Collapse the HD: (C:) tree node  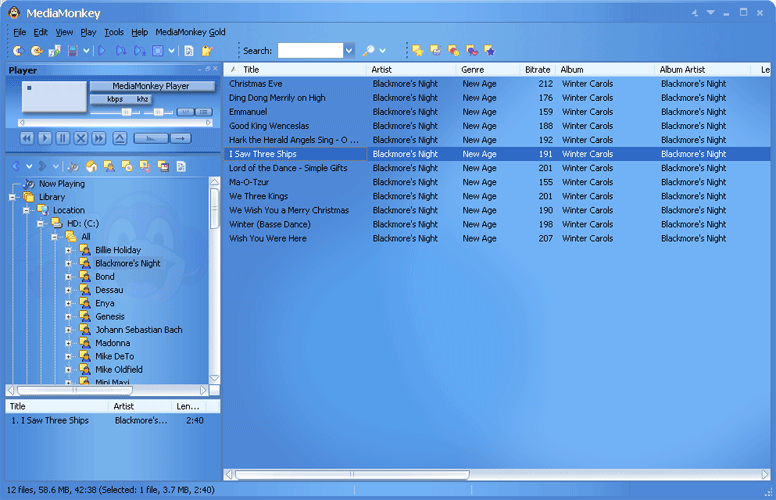point(41,224)
